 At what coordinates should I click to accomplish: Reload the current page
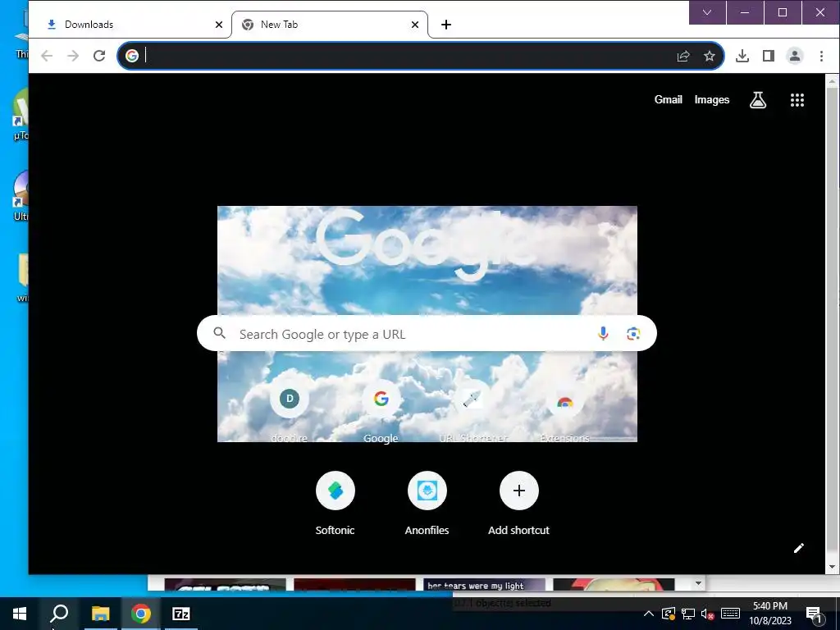tap(99, 56)
